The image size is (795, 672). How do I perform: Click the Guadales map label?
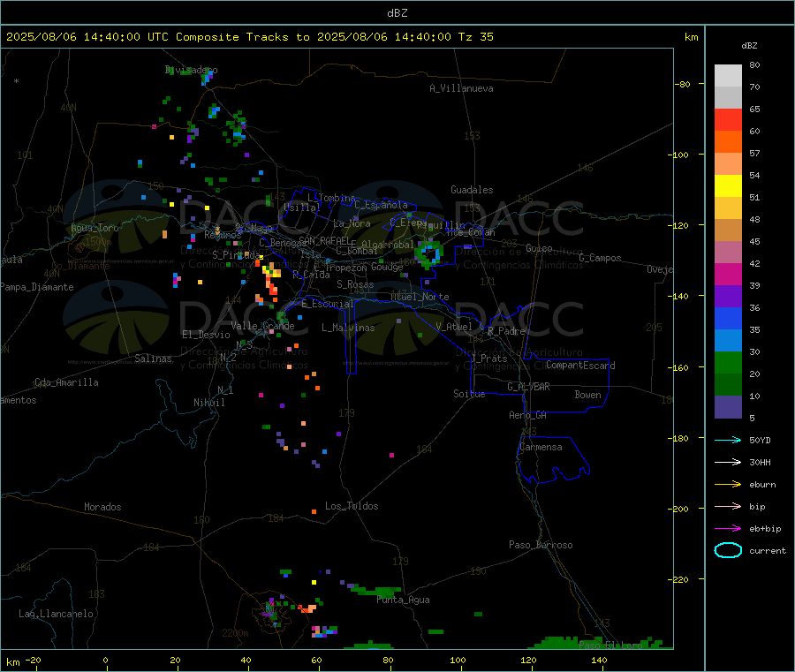(x=472, y=190)
